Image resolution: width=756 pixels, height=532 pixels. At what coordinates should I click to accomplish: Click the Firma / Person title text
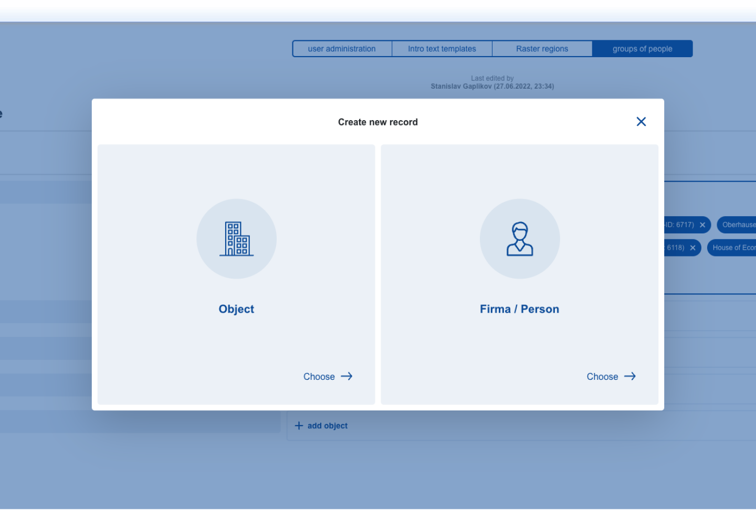[519, 309]
